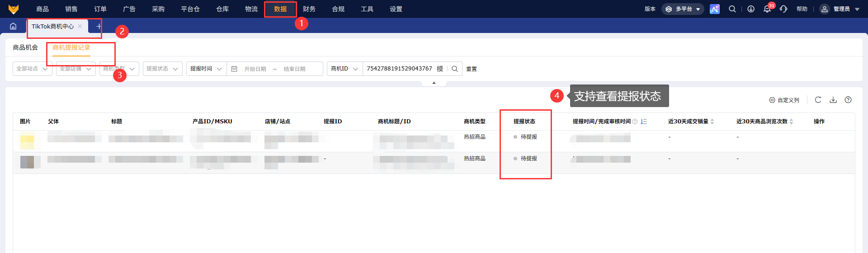This screenshot has width=868, height=253.
Task: Click the 版本 link
Action: pos(650,9)
